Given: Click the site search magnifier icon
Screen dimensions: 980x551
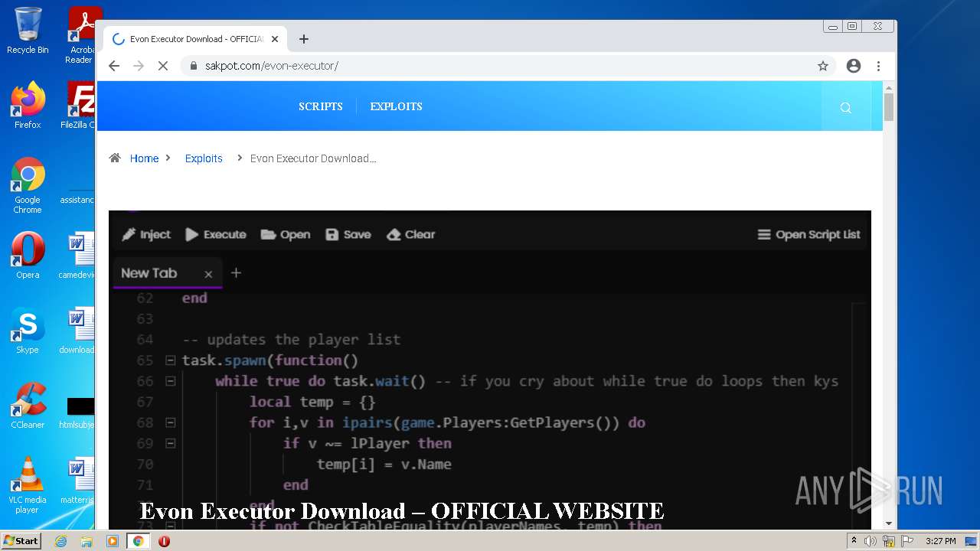Looking at the screenshot, I should 846,107.
